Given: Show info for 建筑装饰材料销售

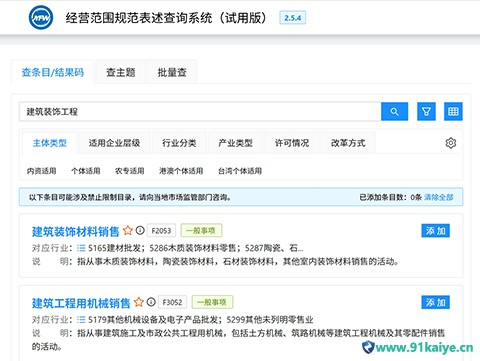Looking at the screenshot, I should (140, 230).
